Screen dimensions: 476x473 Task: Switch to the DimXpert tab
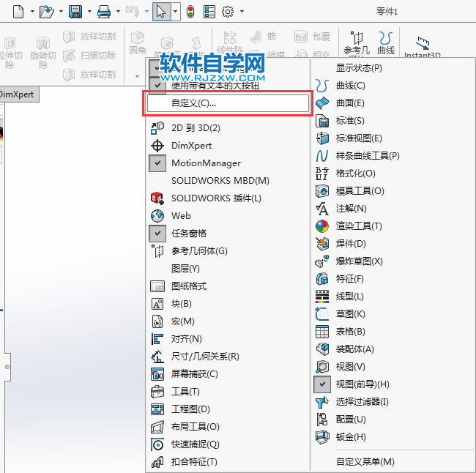tap(18, 94)
